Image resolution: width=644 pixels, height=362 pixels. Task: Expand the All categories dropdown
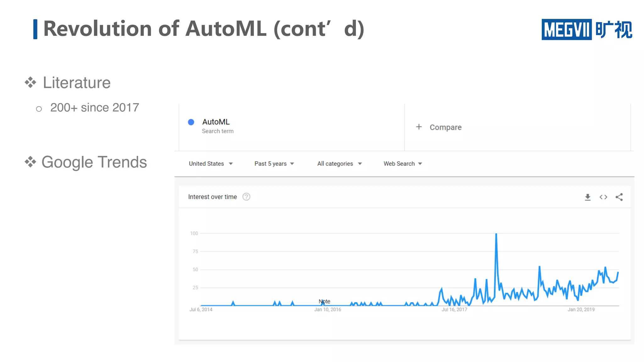(339, 164)
